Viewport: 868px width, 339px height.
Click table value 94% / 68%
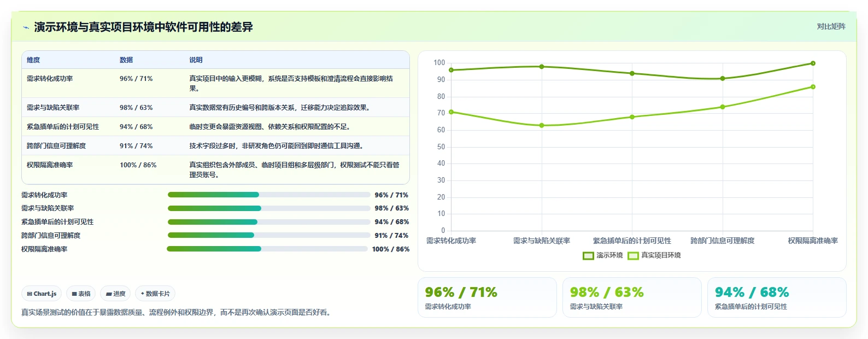coord(136,127)
